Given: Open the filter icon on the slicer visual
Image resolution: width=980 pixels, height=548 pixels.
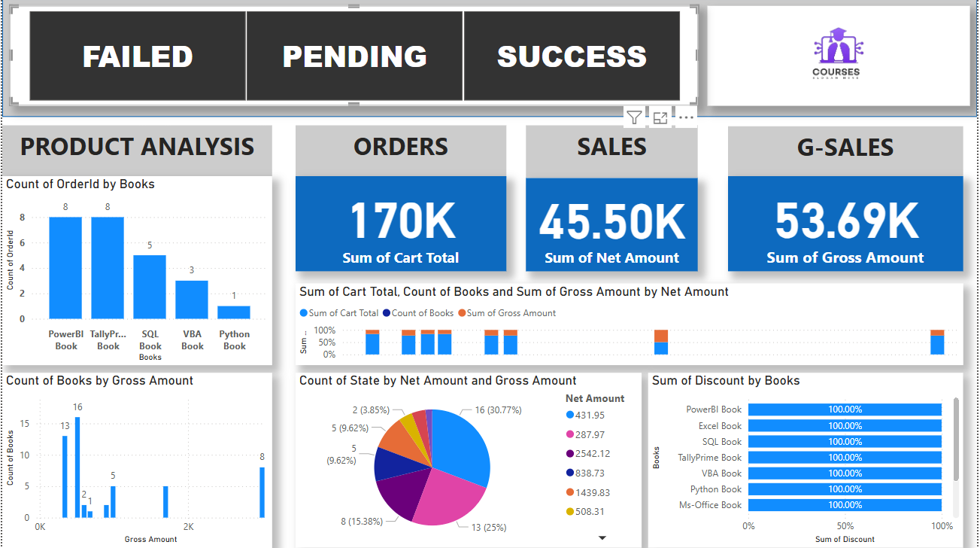Looking at the screenshot, I should coord(634,117).
